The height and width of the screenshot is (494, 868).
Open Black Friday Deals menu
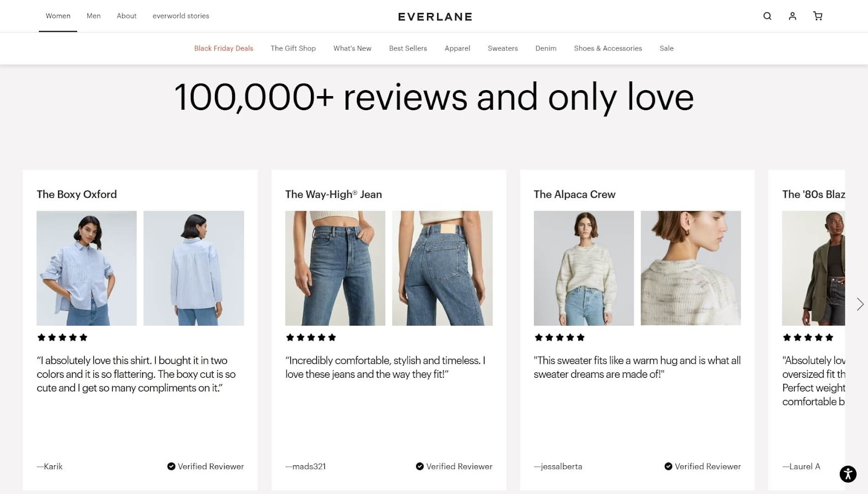pos(224,48)
